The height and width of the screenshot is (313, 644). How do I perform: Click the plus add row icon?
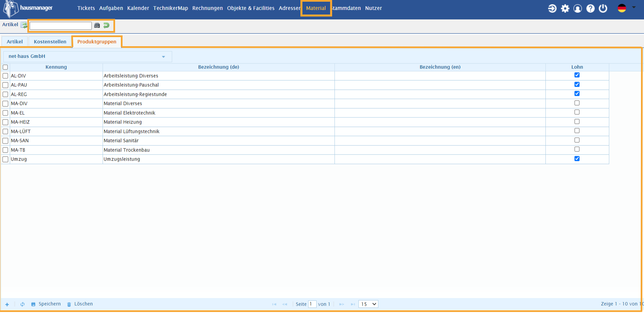(x=7, y=304)
